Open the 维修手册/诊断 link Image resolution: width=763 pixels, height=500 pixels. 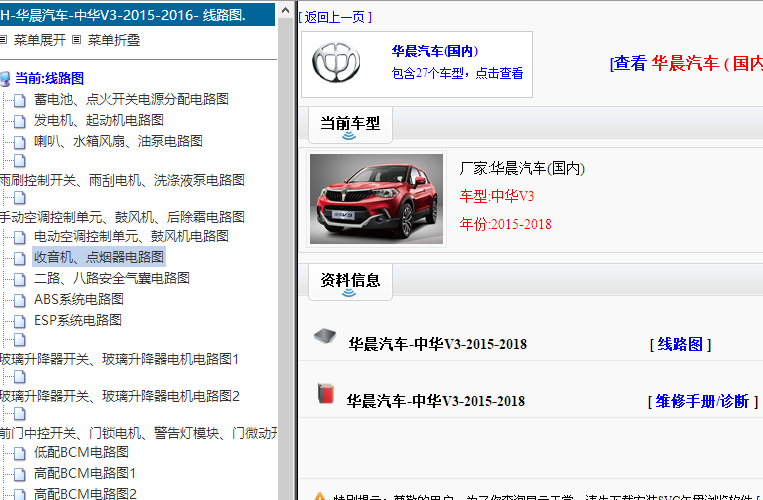click(x=702, y=401)
